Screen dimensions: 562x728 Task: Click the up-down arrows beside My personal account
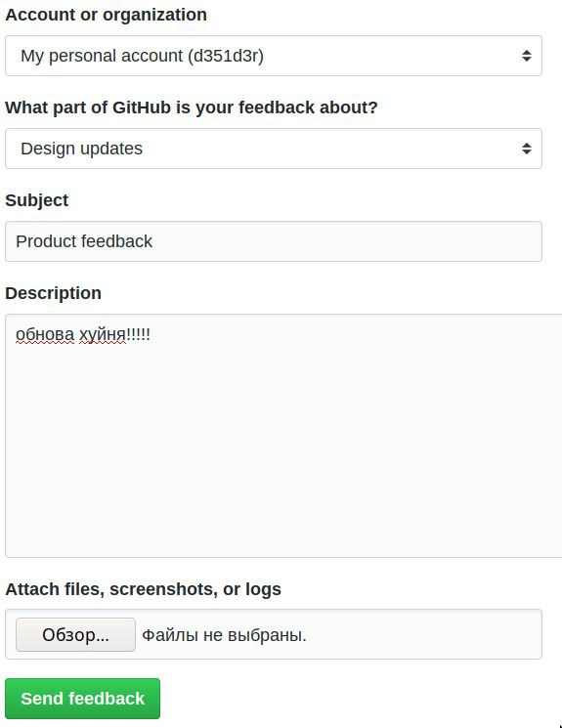point(526,56)
